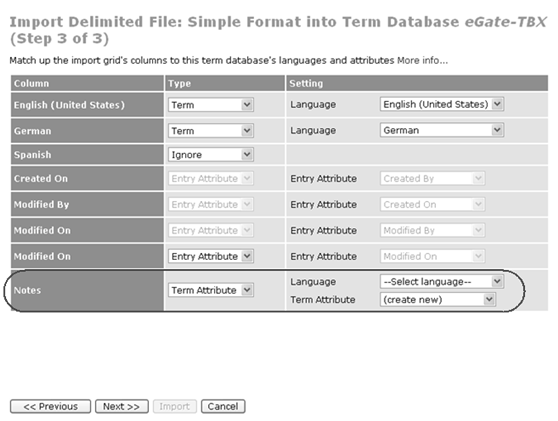Click the disabled Modified By setting dropdown
Screen dimensions: 558x421
432,230
